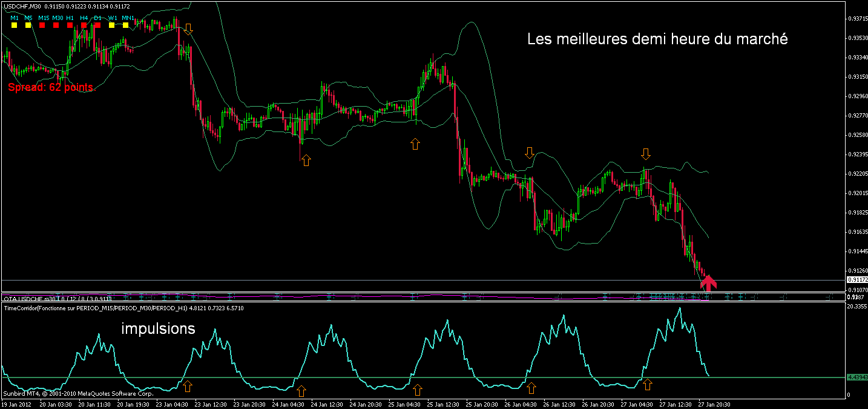Select the 'Les meilleures demi heure du marché' label
Viewport: 868px width, 409px height.
pos(657,39)
